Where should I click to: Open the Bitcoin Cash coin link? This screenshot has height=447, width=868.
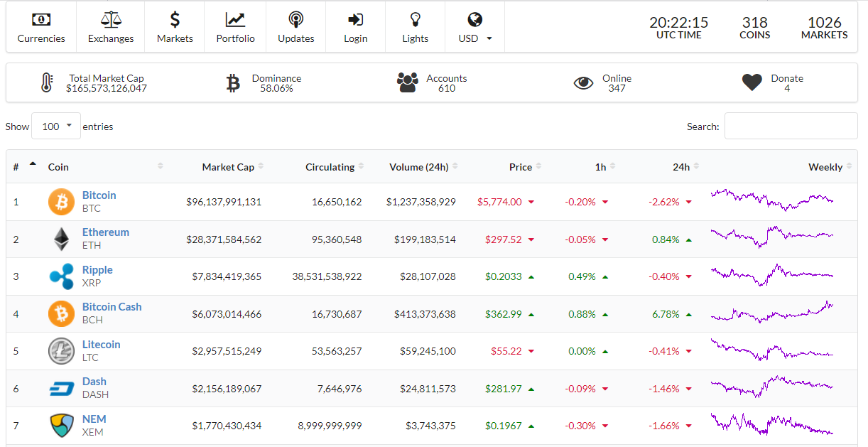point(112,307)
